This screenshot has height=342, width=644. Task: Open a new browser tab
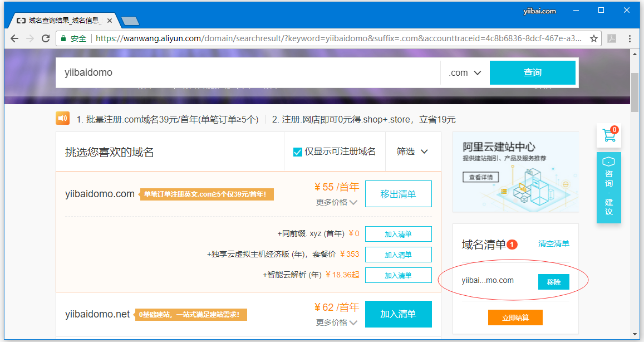coord(130,21)
